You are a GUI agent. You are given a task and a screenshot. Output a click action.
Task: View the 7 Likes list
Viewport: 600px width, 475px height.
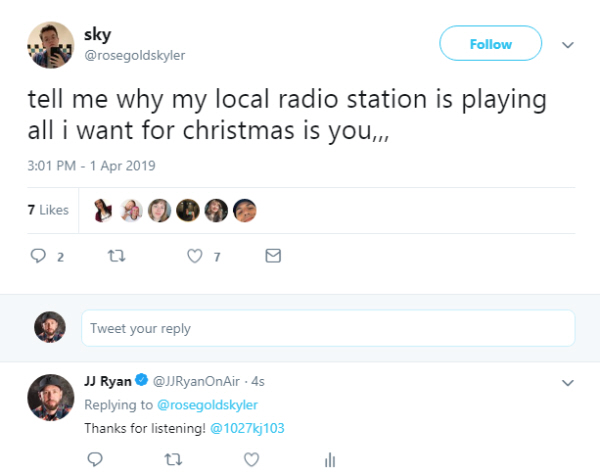click(x=47, y=210)
